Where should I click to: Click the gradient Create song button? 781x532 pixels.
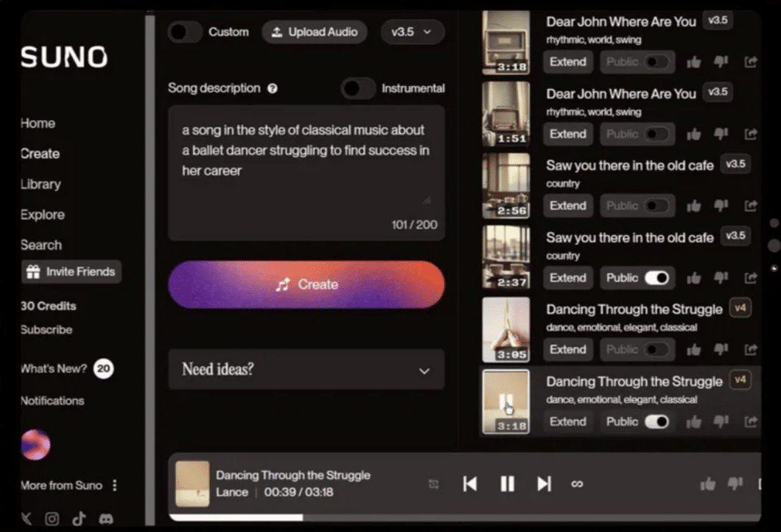[x=307, y=284]
